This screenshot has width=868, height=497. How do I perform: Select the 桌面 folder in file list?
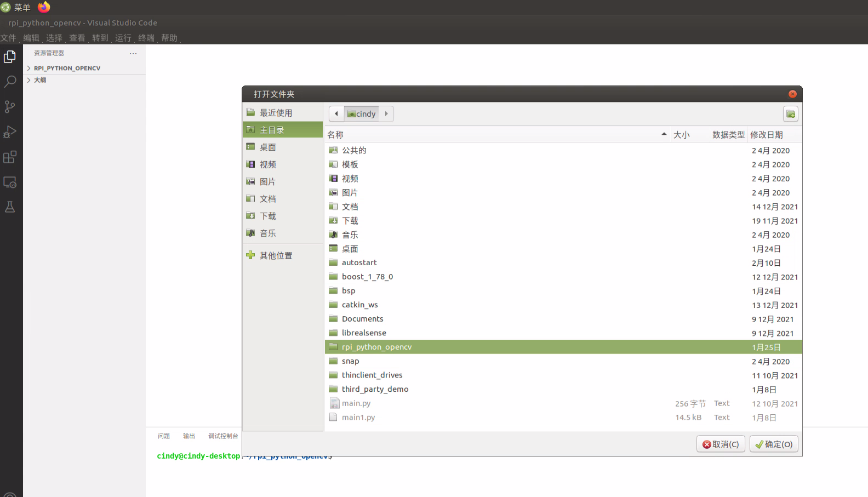pyautogui.click(x=563, y=249)
